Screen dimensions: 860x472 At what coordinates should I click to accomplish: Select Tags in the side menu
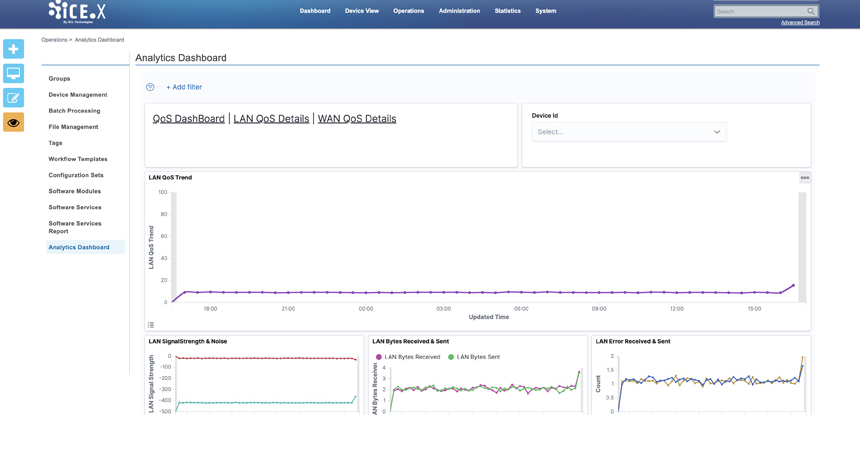click(x=55, y=143)
